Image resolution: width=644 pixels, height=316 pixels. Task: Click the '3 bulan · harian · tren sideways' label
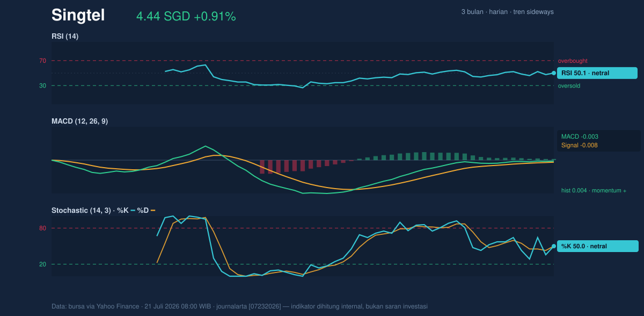pos(507,12)
